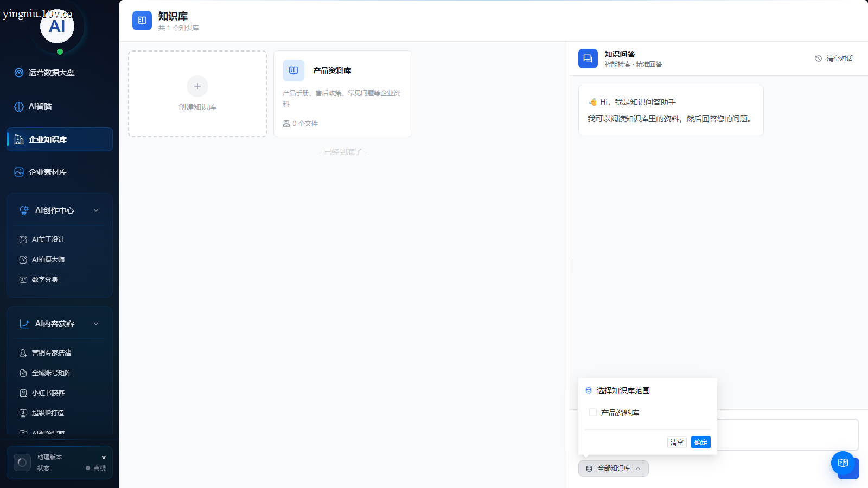Collapse the AI创作中心 section chevron

[96, 210]
